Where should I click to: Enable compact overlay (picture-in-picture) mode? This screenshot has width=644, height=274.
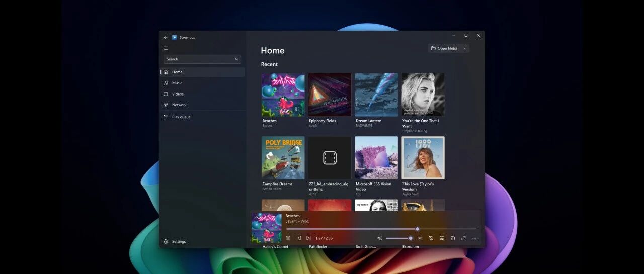(x=453, y=238)
